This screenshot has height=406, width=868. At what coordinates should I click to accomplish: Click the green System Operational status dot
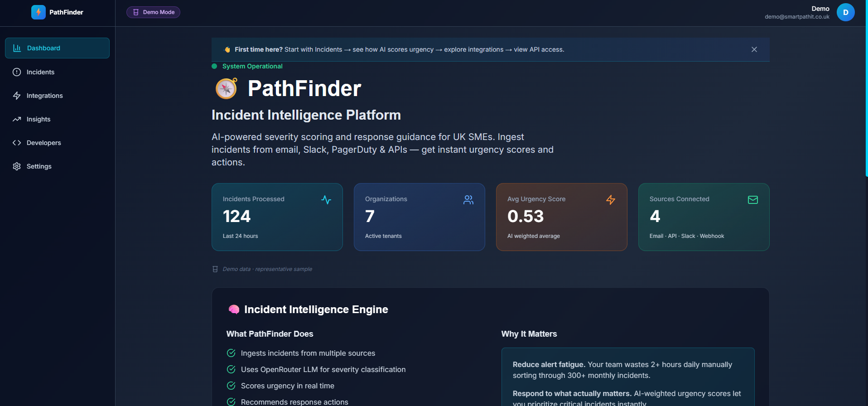(214, 66)
